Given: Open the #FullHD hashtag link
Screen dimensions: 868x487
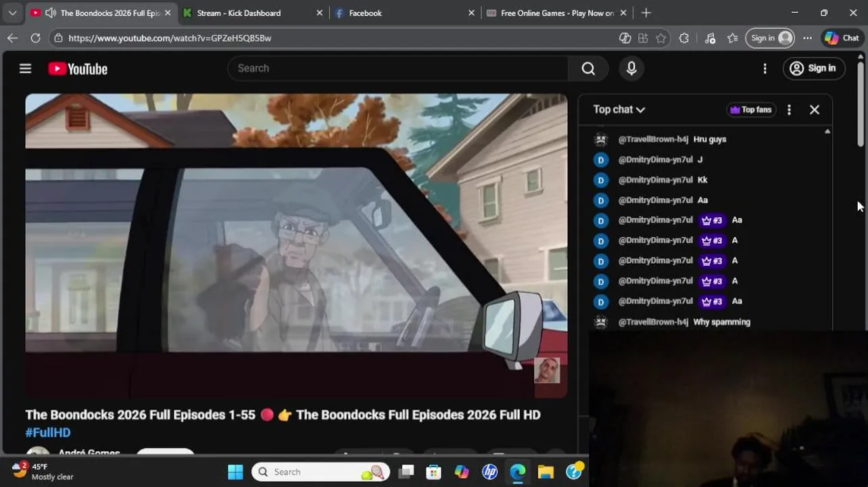Looking at the screenshot, I should (48, 433).
